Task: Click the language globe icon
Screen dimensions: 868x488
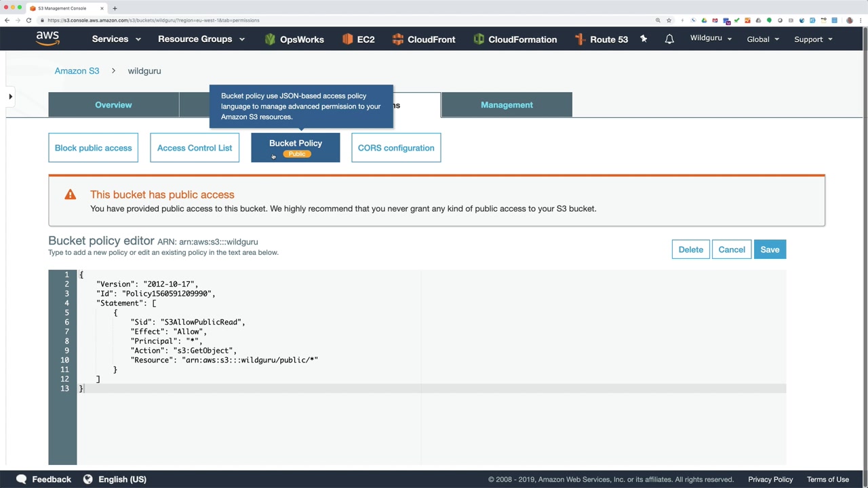Action: (x=87, y=479)
